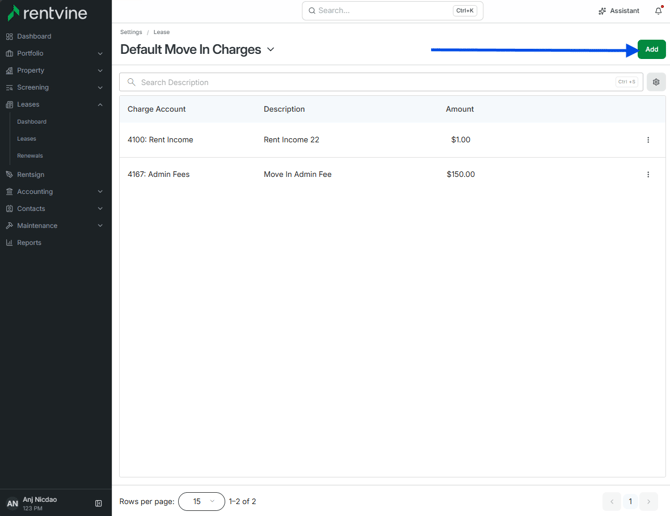Open row menu for Rent Income 22
The image size is (670, 516).
648,140
